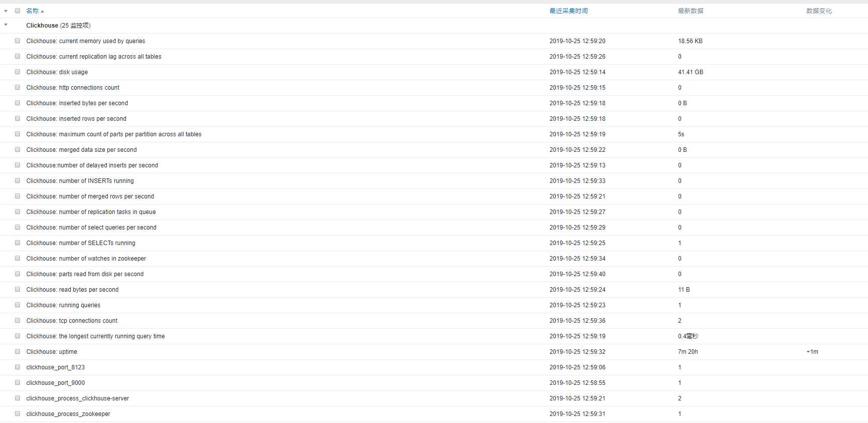
Task: Tick 'tcp connections count' checkbox
Action: (18, 320)
